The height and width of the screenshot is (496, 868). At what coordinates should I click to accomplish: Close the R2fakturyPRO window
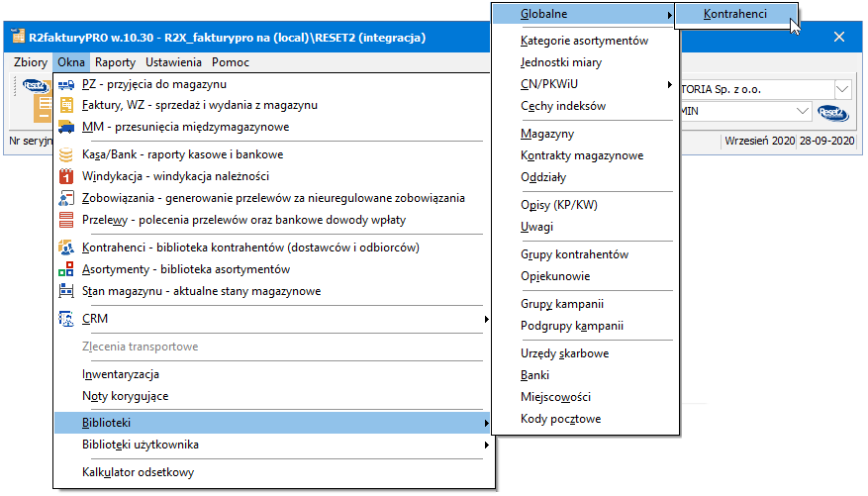pos(839,37)
